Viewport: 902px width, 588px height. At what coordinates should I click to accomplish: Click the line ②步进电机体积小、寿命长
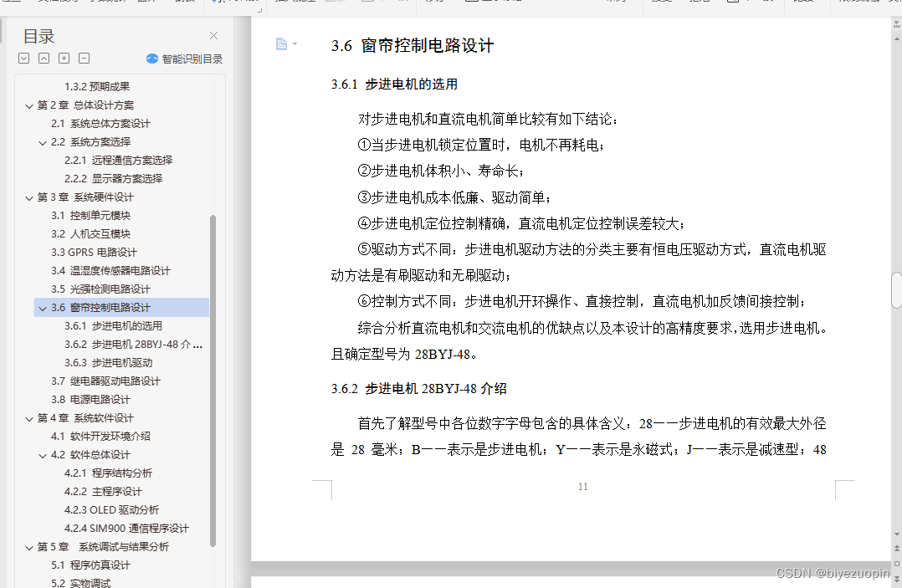441,171
